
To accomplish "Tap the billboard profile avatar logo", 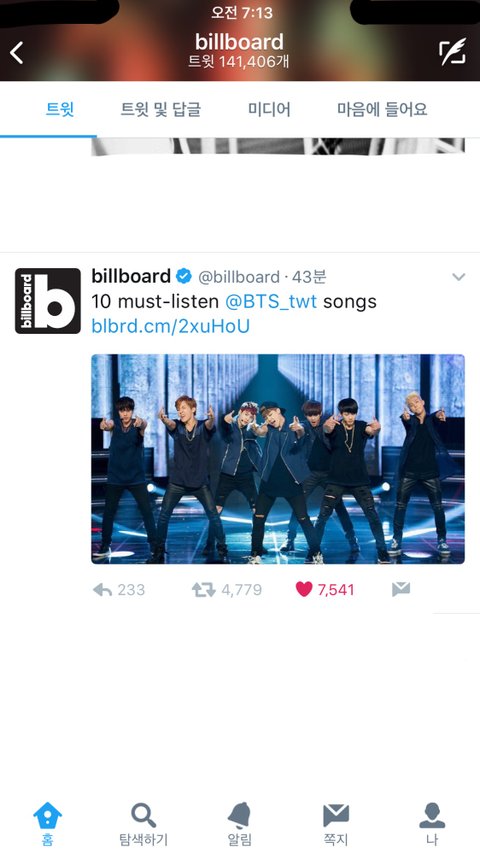I will click(48, 301).
